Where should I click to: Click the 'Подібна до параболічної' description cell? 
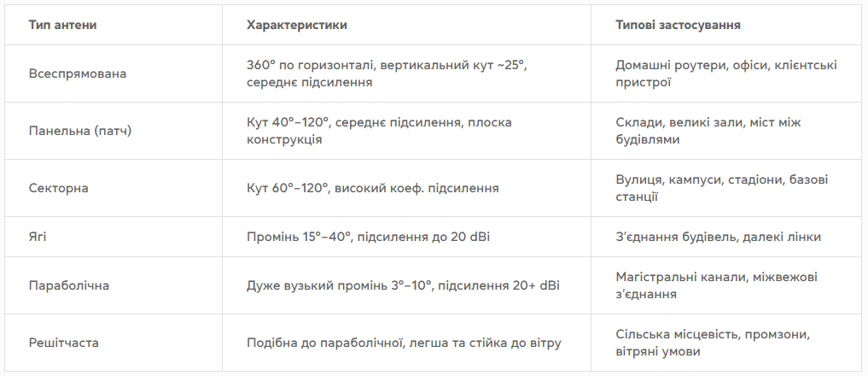[x=404, y=343]
